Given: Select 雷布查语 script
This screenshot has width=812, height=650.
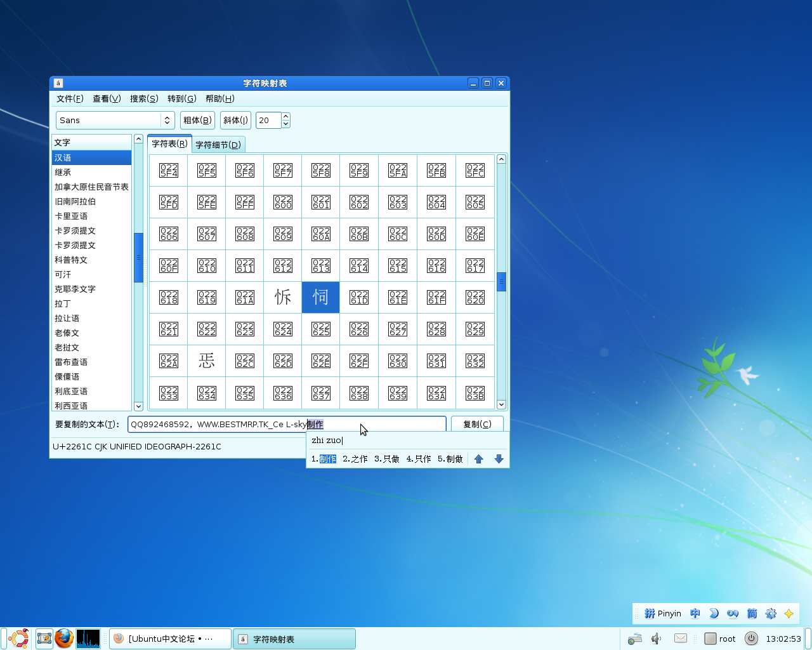Looking at the screenshot, I should 91,362.
